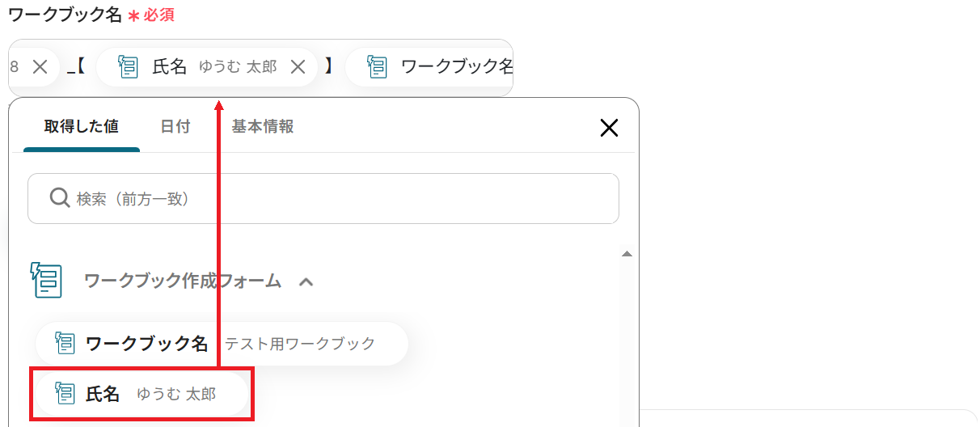Click the magnifier search icon

point(59,197)
